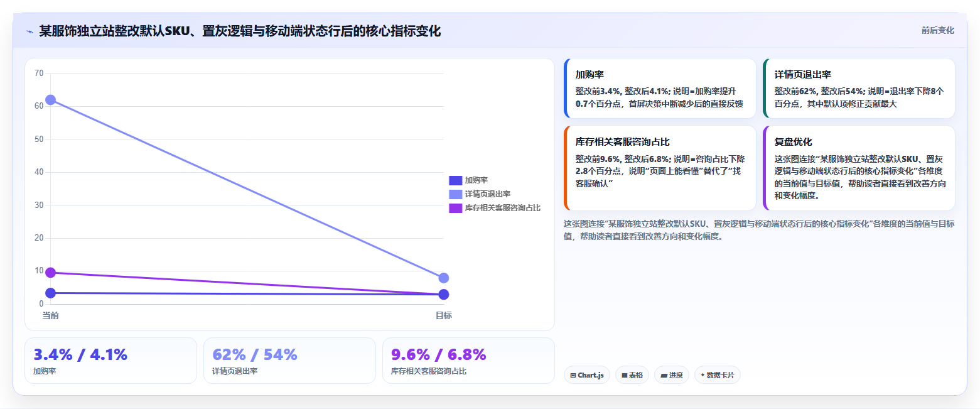Click the 当前 x-axis label
Viewport: 980px width, 409px height.
[x=51, y=315]
